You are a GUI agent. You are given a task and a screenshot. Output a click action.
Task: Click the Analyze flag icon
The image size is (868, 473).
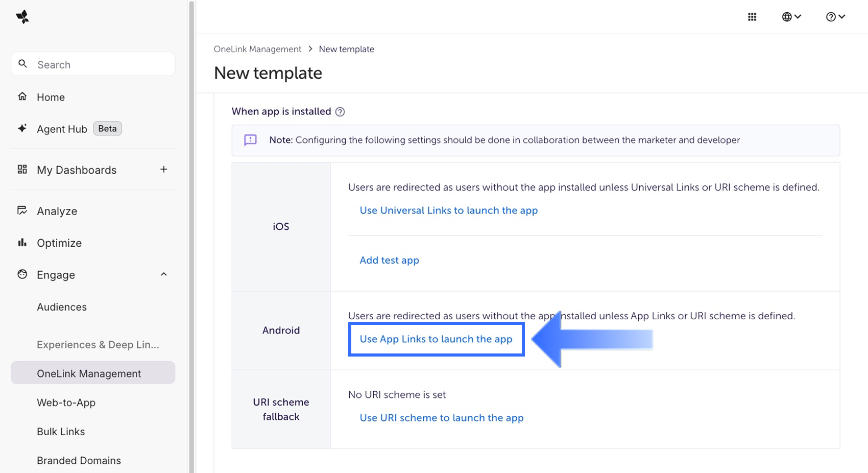tap(22, 210)
